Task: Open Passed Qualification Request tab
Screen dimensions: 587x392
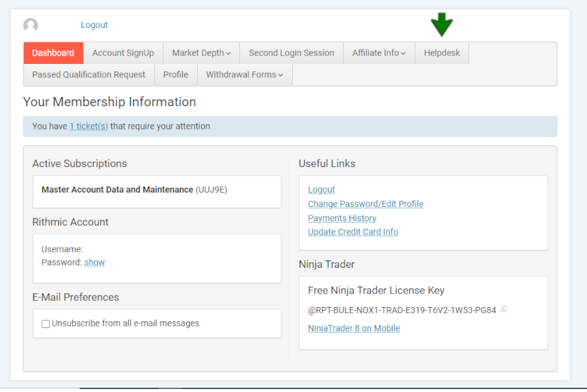Action: (x=89, y=74)
